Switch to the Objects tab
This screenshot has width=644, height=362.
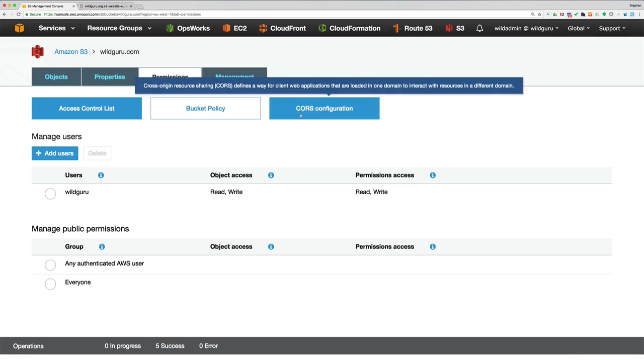[x=56, y=77]
